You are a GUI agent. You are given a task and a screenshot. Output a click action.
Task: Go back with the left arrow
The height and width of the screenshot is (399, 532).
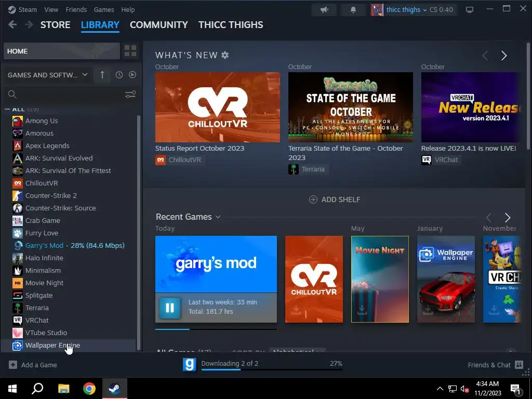tap(12, 24)
